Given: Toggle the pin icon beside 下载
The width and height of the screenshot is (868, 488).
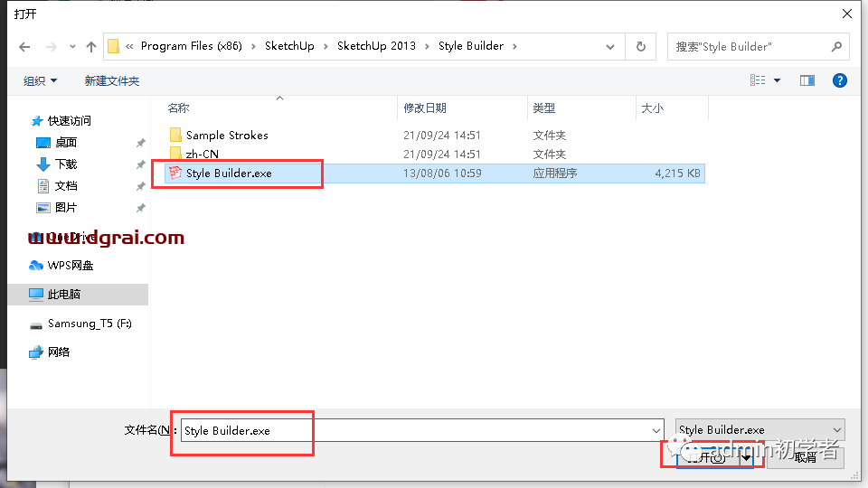Looking at the screenshot, I should point(141,164).
